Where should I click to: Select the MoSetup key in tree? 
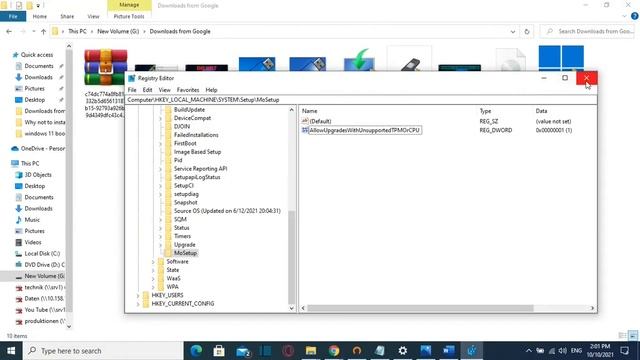pyautogui.click(x=185, y=253)
